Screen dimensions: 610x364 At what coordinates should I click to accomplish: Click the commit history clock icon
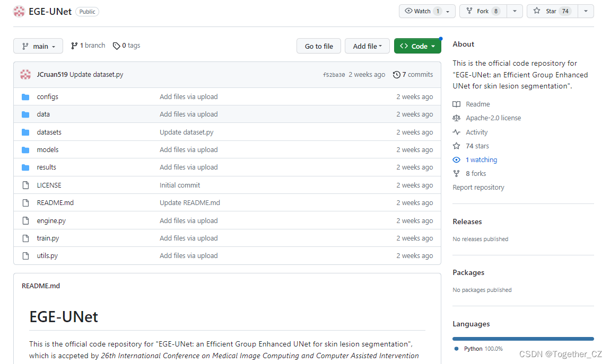(x=396, y=75)
